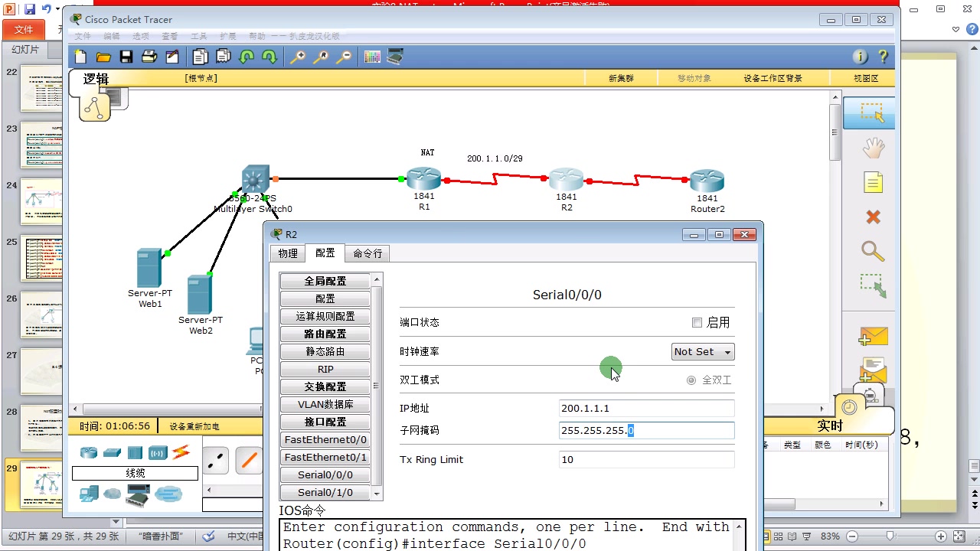The image size is (980, 551).
Task: Open the 静态路由 configuration
Action: pyautogui.click(x=325, y=351)
